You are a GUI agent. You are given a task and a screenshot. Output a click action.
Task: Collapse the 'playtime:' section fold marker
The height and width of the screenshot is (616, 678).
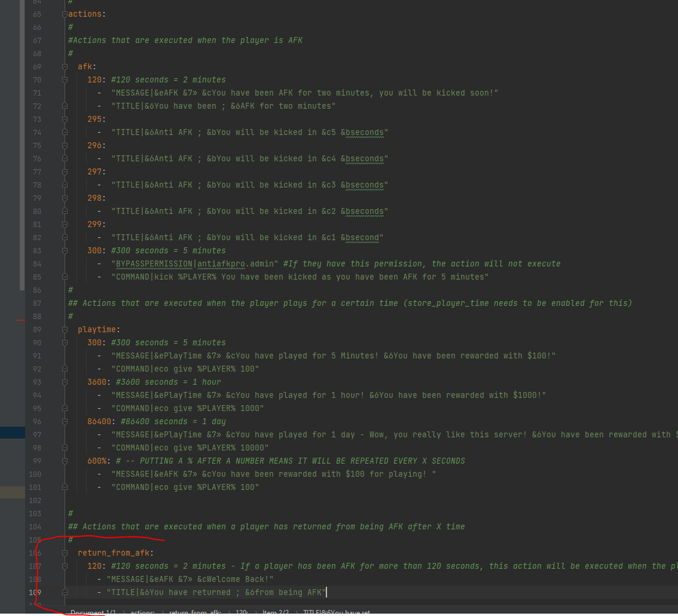tap(65, 330)
